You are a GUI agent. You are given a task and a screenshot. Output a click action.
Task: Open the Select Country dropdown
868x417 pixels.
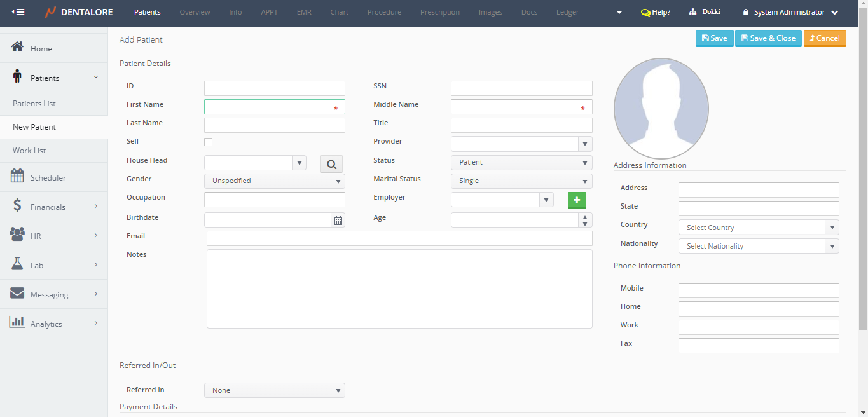pyautogui.click(x=759, y=228)
